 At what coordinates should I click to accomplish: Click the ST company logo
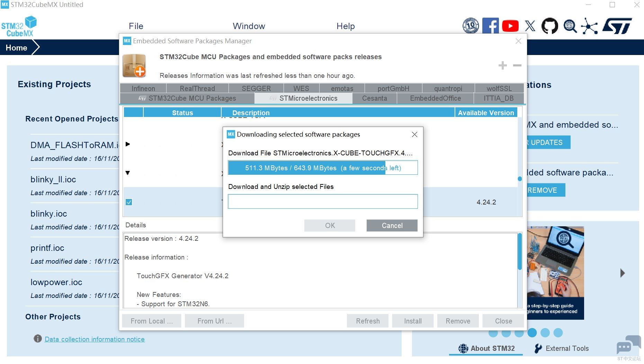tap(617, 26)
